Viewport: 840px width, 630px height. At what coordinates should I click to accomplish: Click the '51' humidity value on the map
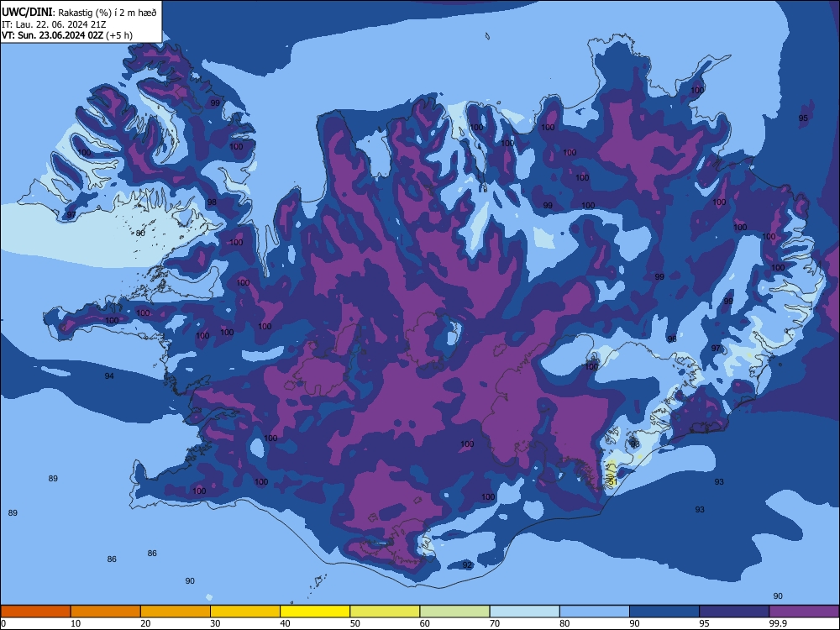pyautogui.click(x=613, y=481)
